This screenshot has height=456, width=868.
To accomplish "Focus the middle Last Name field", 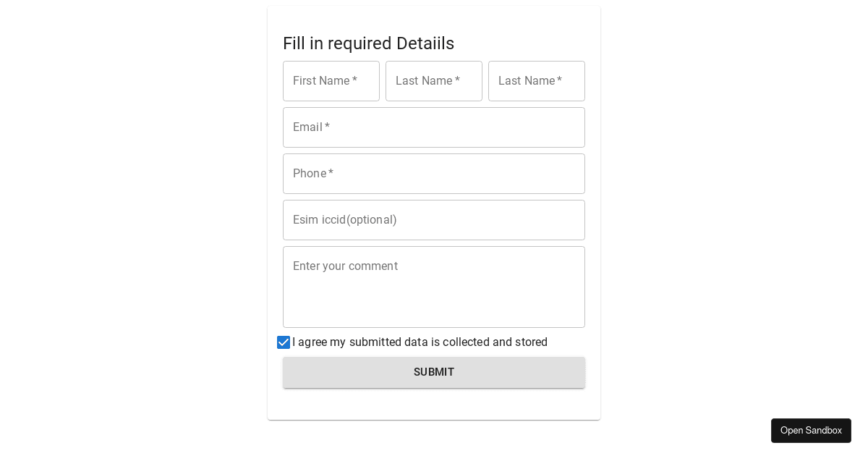I will [434, 81].
